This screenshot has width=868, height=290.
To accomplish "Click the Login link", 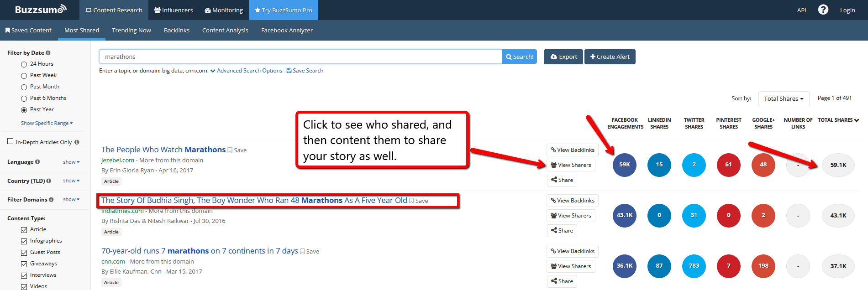I will click(847, 10).
